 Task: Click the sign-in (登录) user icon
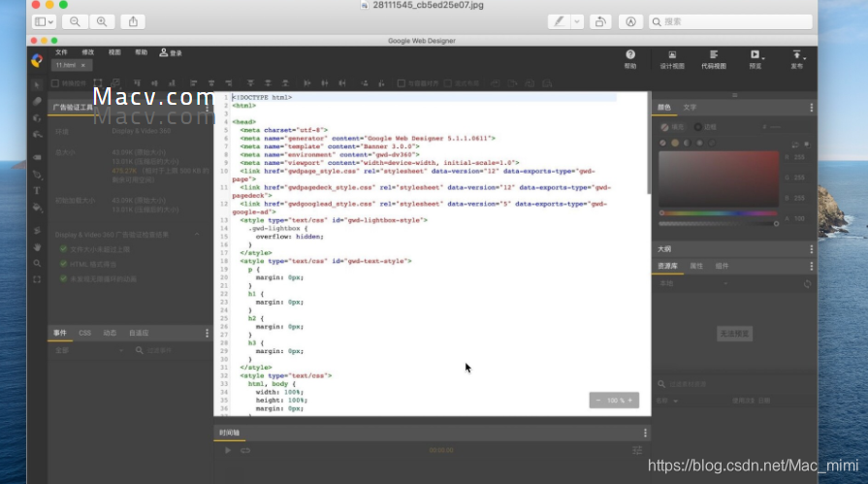pos(171,52)
